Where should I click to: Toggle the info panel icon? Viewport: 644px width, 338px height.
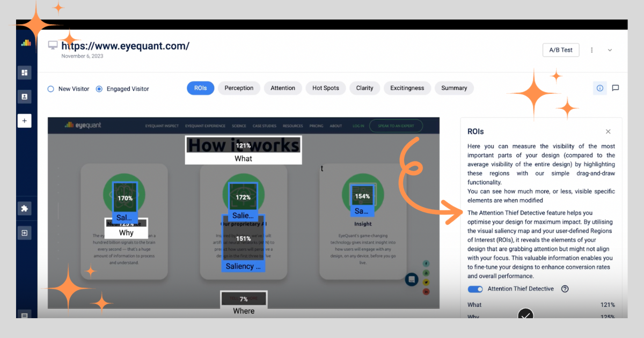coord(599,88)
